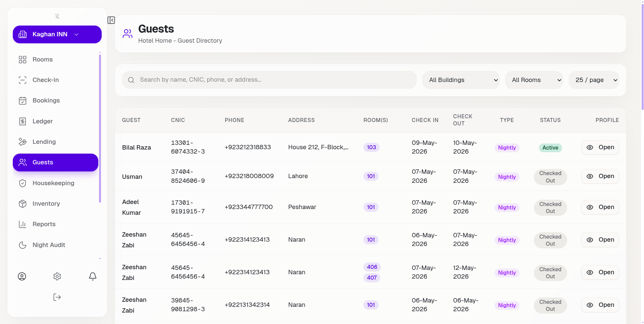Viewport: 644px width, 324px height.
Task: Click the eye icon for Bilal Raza
Action: tap(590, 148)
